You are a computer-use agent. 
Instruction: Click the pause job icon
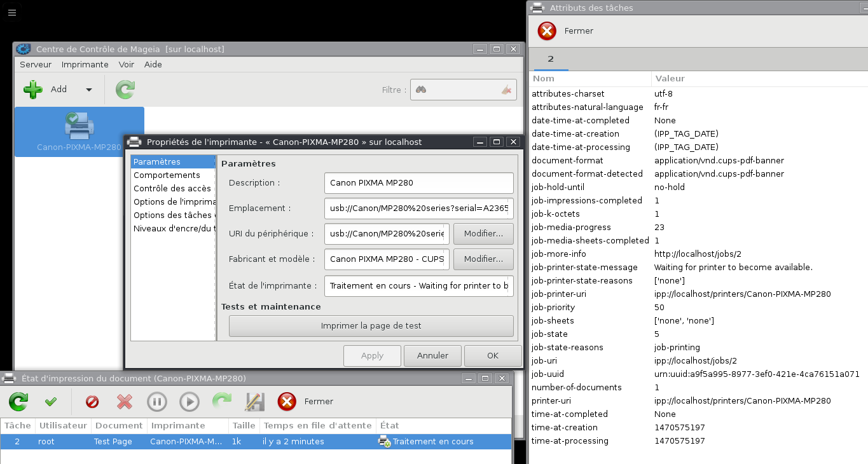[157, 402]
